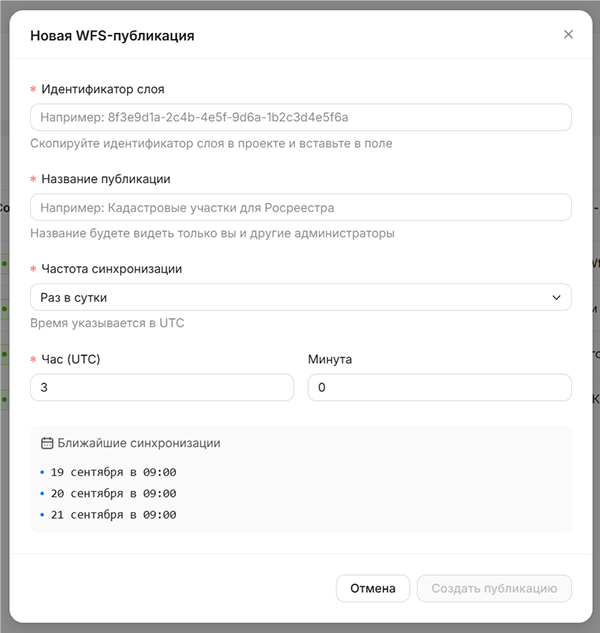
Task: Click the Скопируйте идентификатор слоя hint text
Action: [211, 143]
